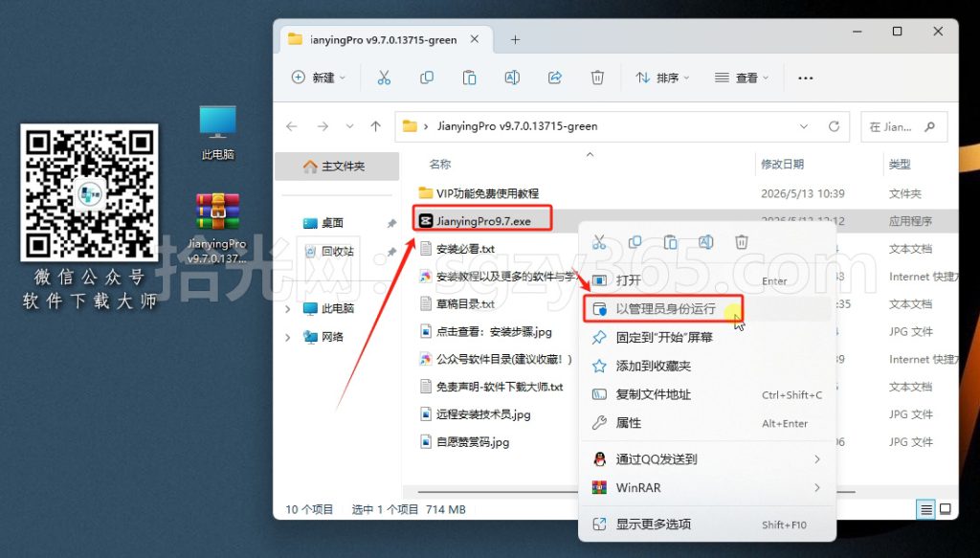Choose 打开 from the context menu
This screenshot has width=980, height=558.
(707, 280)
